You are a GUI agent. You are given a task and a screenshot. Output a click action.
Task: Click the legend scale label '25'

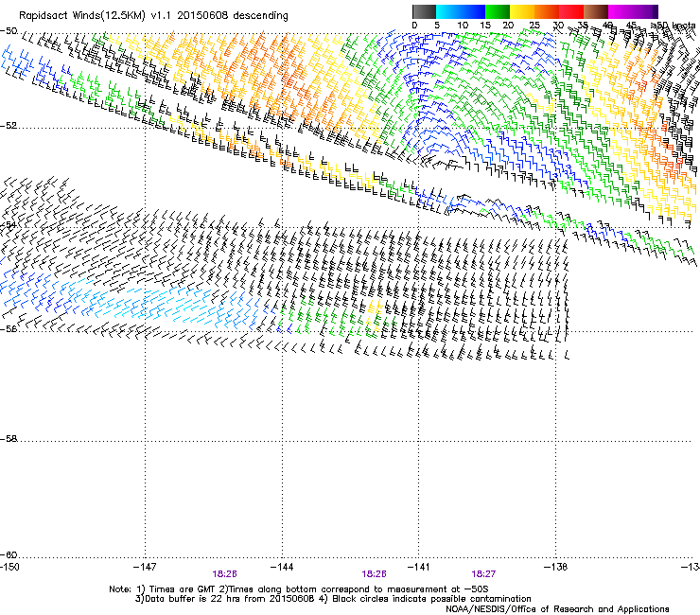tap(534, 26)
